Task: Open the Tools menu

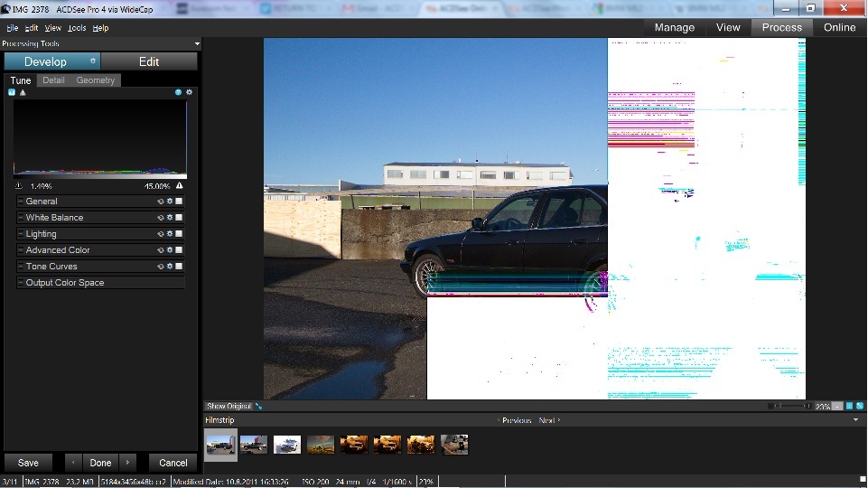Action: point(77,28)
